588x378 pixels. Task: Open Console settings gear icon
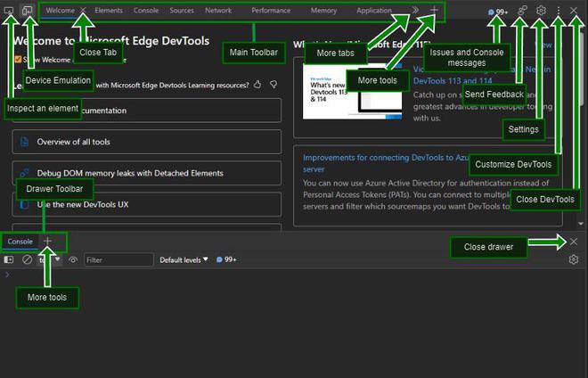574,259
